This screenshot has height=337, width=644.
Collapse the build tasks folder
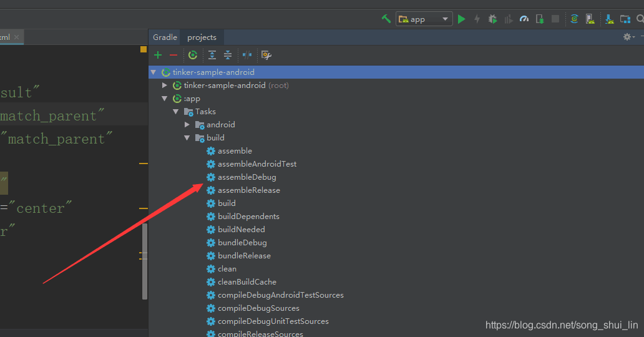point(187,138)
